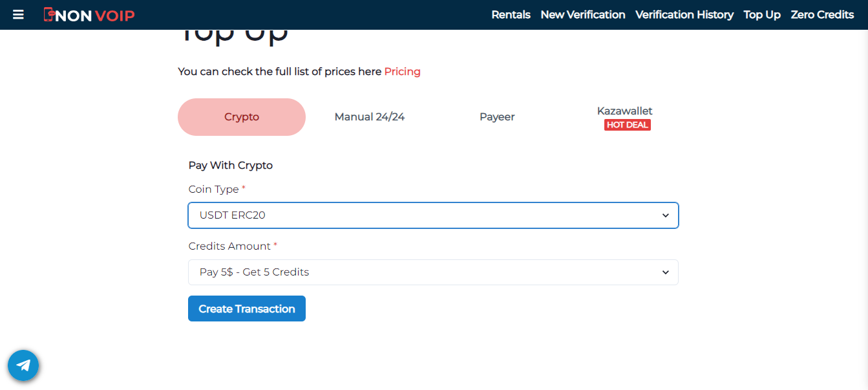Image resolution: width=868 pixels, height=390 pixels.
Task: Click the Create Transaction button
Action: 246,309
